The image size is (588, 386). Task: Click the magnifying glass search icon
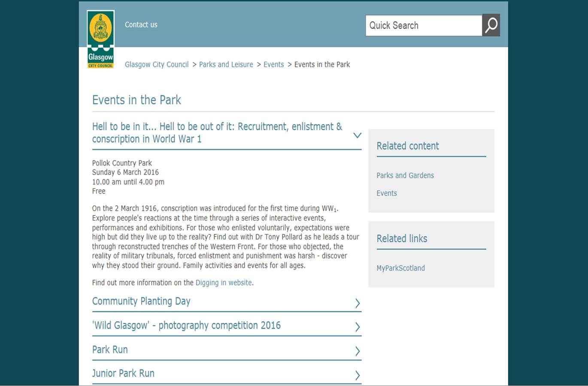(x=491, y=25)
